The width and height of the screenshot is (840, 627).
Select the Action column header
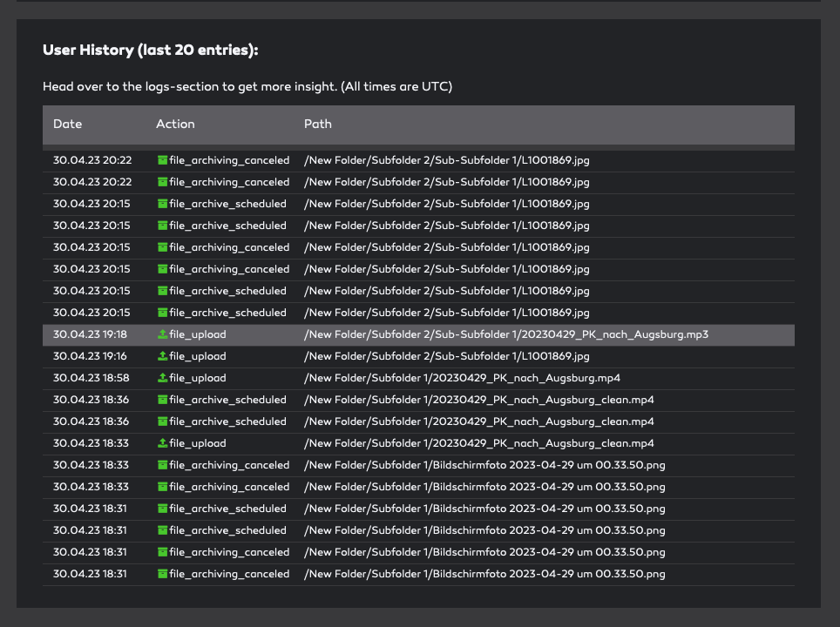[175, 125]
